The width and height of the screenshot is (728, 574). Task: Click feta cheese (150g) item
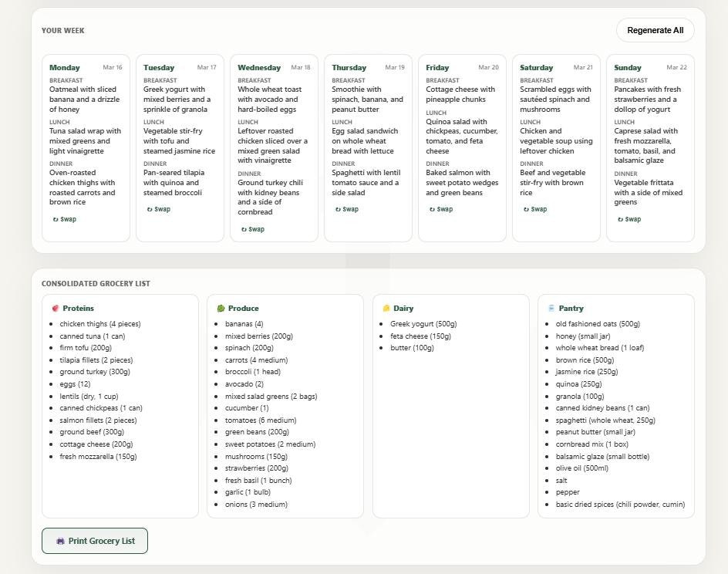[420, 336]
